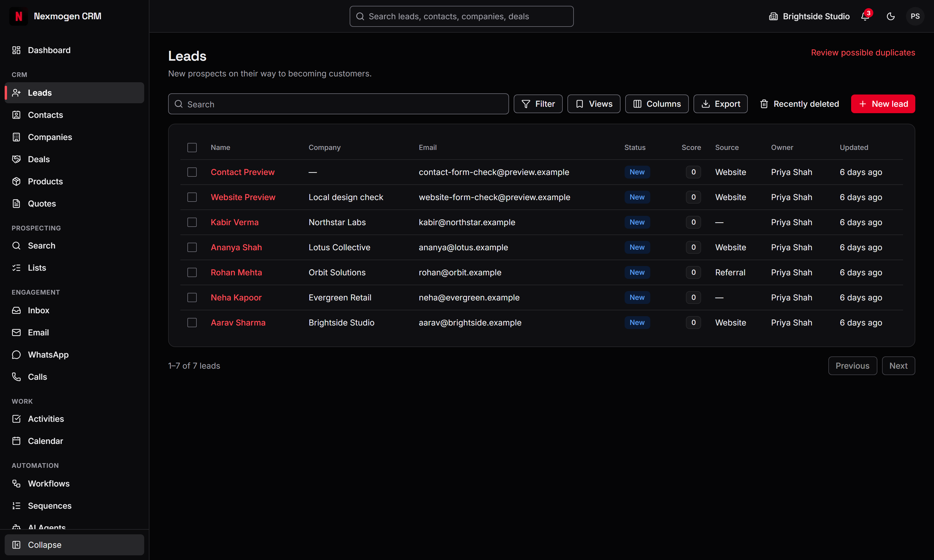Click the Workflows sidebar icon

click(x=16, y=483)
